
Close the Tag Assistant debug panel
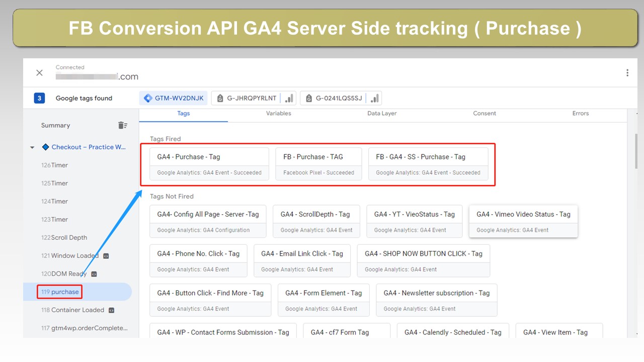pos(39,73)
